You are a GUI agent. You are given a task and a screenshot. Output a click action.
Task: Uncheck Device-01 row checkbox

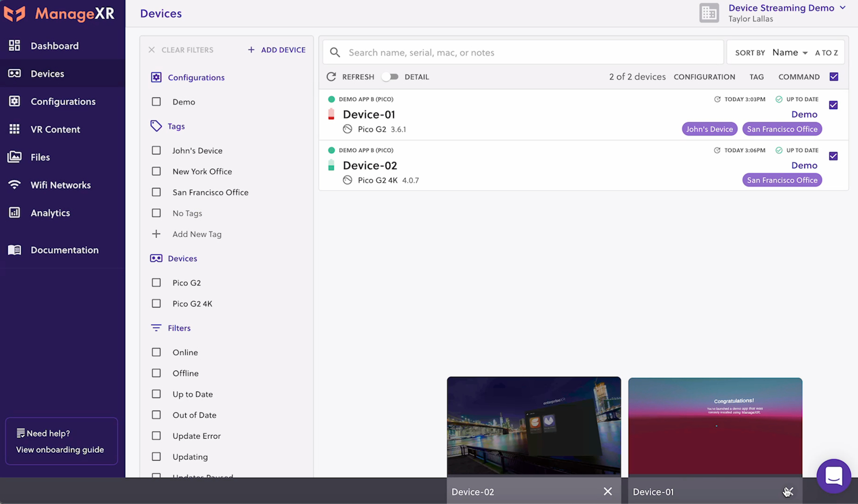click(x=833, y=105)
